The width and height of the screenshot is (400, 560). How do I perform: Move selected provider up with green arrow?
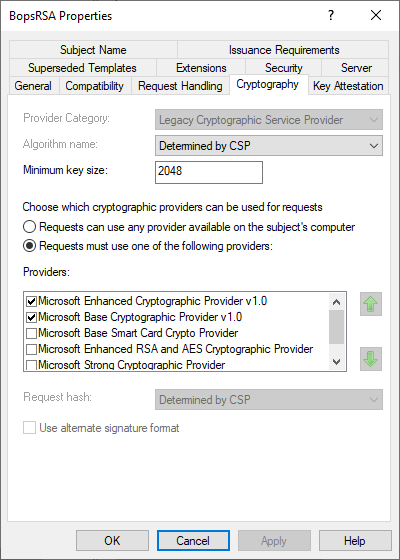coord(371,304)
